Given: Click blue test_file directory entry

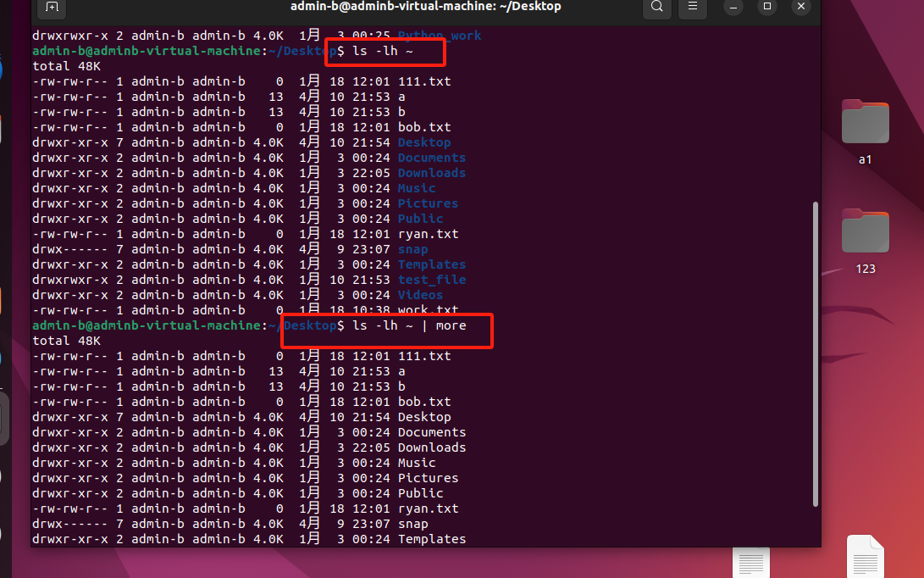Looking at the screenshot, I should 431,281.
